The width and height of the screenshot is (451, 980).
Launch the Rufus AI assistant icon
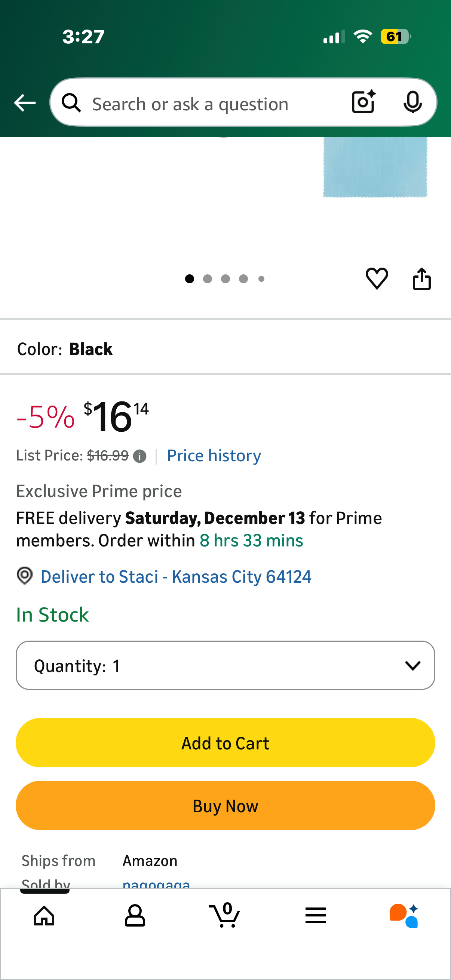pyautogui.click(x=404, y=916)
